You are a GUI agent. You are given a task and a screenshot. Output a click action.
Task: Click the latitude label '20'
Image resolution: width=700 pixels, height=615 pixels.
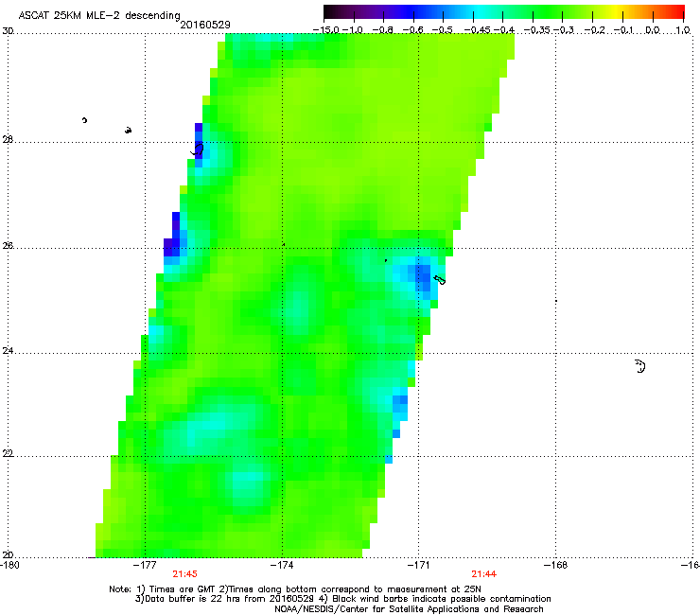click(x=8, y=555)
